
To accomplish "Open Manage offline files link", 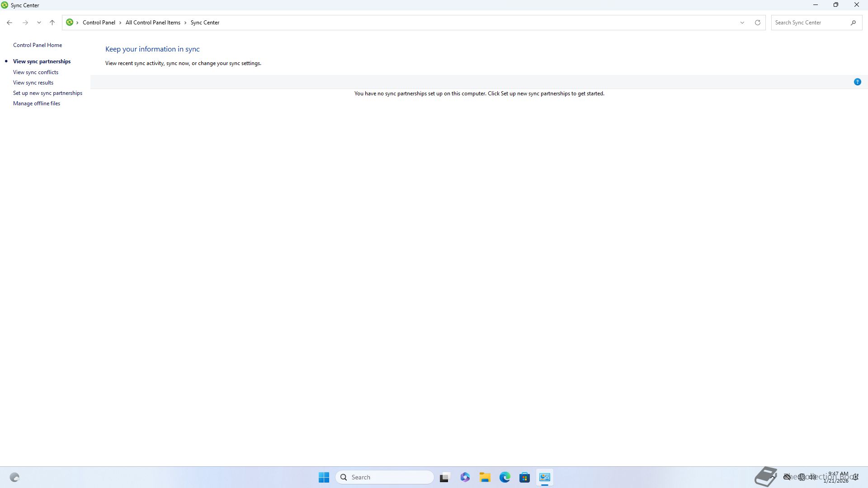I will (x=37, y=103).
